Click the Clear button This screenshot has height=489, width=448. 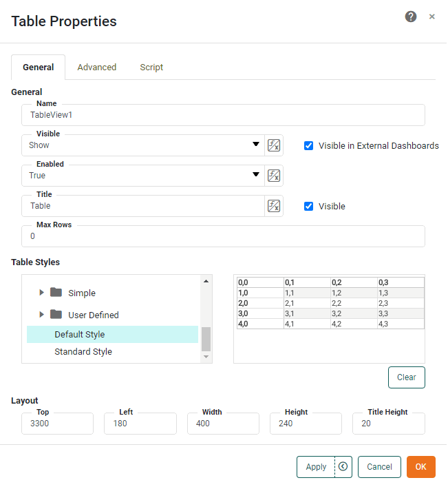(407, 377)
